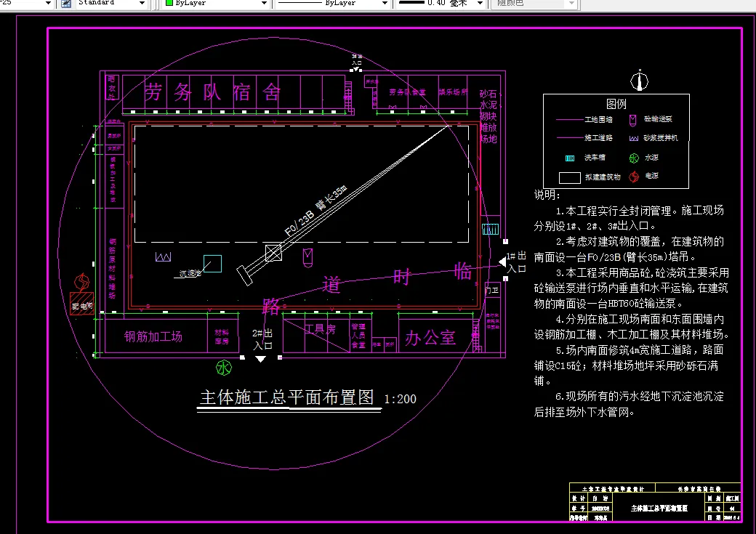This screenshot has height=534, width=756.
Task: Expand the ByLayer color dropdown
Action: coord(265,4)
